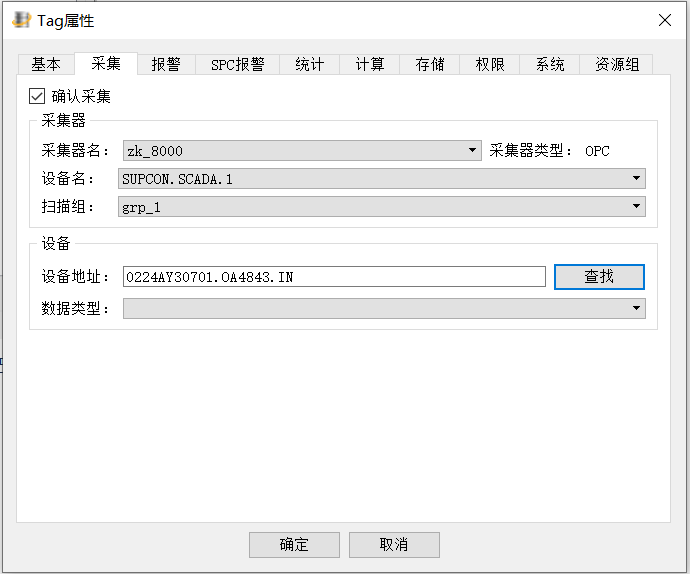This screenshot has height=574, width=690.
Task: Click the 查找 button
Action: [x=599, y=276]
